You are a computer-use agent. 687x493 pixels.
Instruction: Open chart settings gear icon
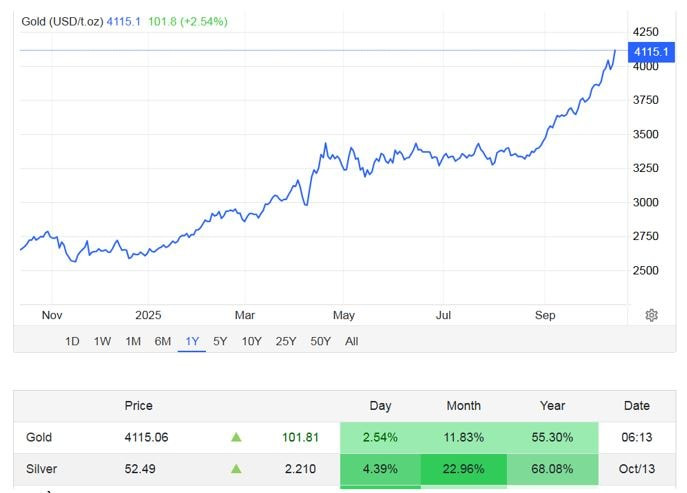[651, 315]
